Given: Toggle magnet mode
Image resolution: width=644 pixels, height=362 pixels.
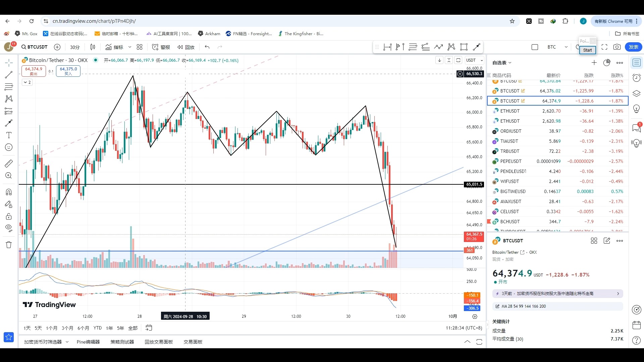Looking at the screenshot, I should tap(9, 192).
